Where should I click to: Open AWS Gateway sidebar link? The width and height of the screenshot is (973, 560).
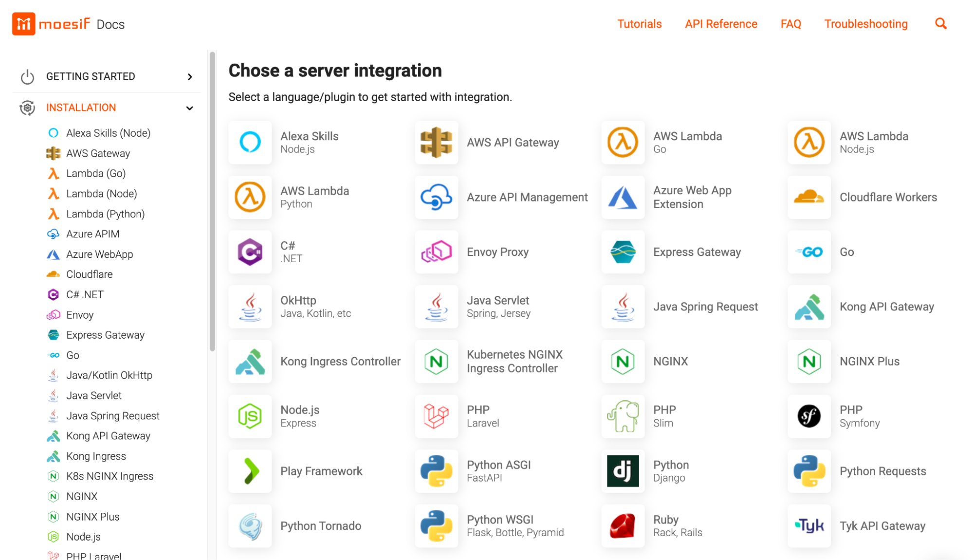[98, 153]
